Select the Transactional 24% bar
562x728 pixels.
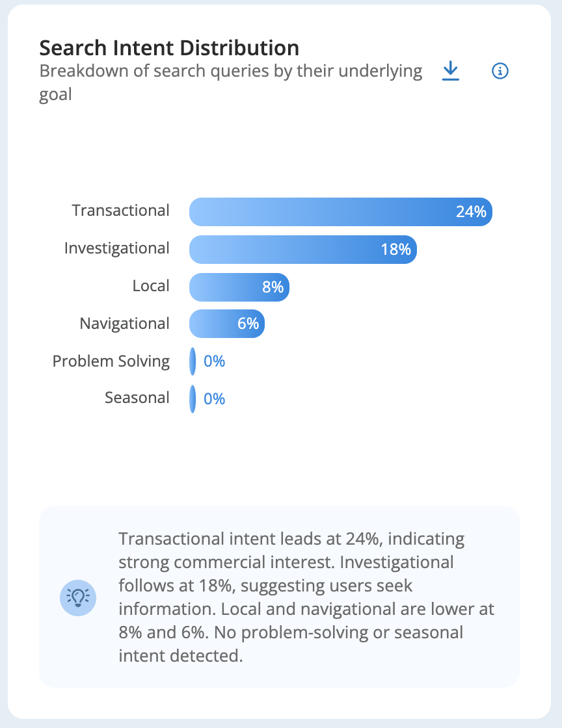[x=340, y=212]
